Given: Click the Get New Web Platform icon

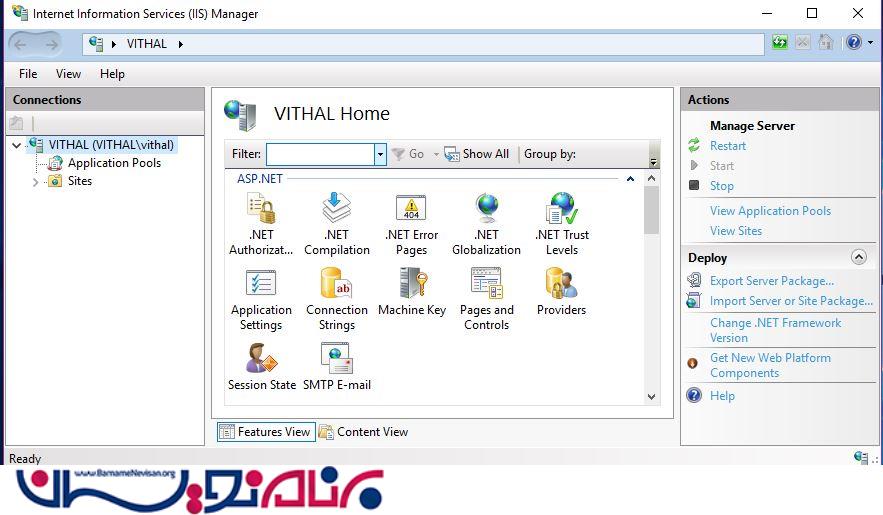Looking at the screenshot, I should pos(693,363).
